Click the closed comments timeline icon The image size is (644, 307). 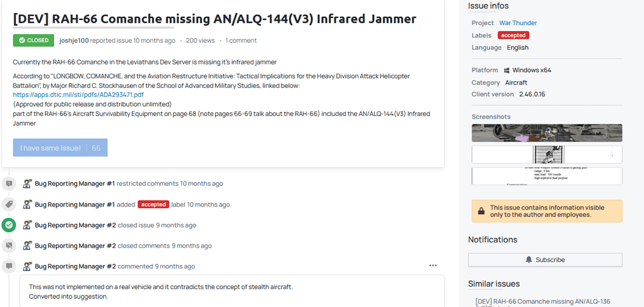(8, 246)
